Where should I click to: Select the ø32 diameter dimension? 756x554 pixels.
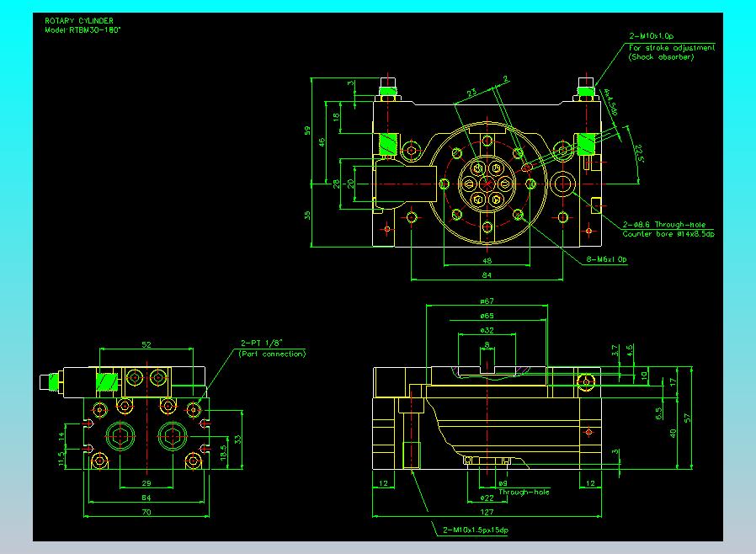pyautogui.click(x=487, y=330)
